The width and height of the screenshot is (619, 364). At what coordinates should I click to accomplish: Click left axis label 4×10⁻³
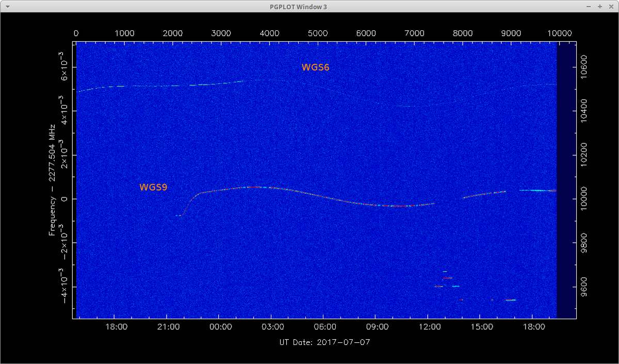pos(62,109)
